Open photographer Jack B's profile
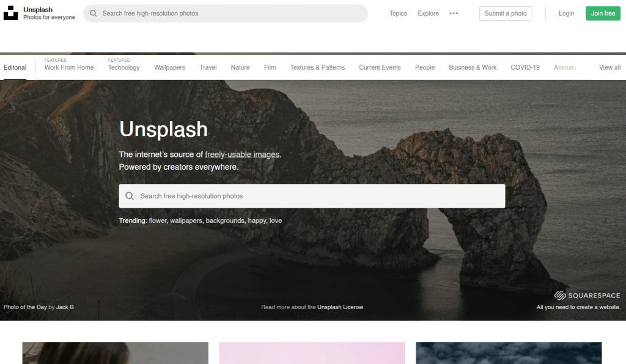This screenshot has width=626, height=364. tap(65, 307)
